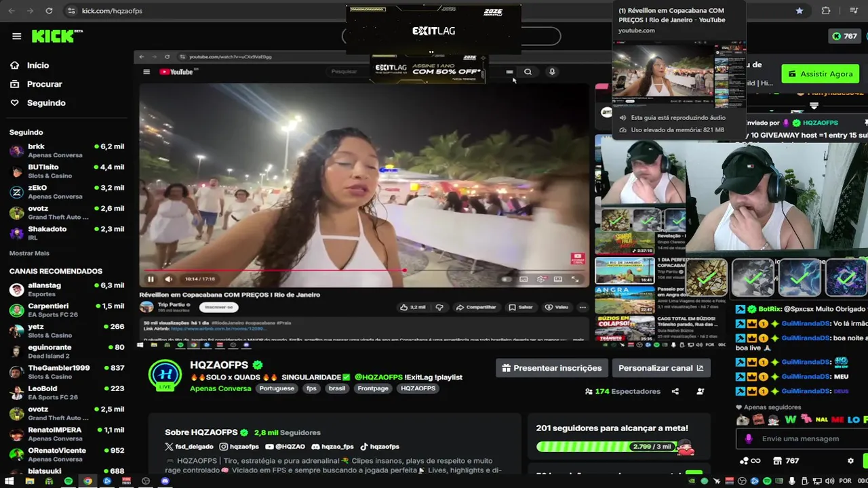Click YouTube voice search microphone
This screenshot has width=868, height=488.
coord(552,72)
